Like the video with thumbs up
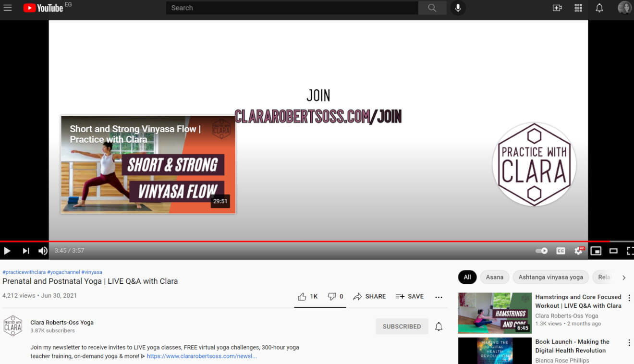The height and width of the screenshot is (364, 634). point(307,297)
